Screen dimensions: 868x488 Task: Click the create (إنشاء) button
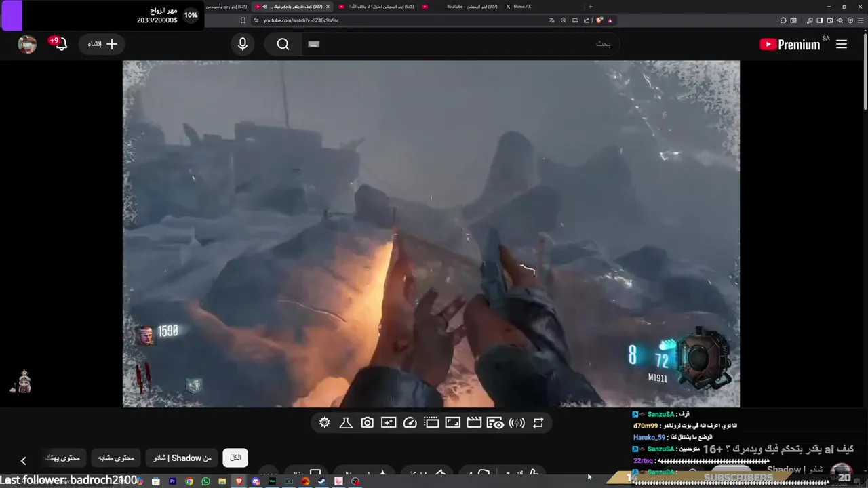click(x=102, y=44)
